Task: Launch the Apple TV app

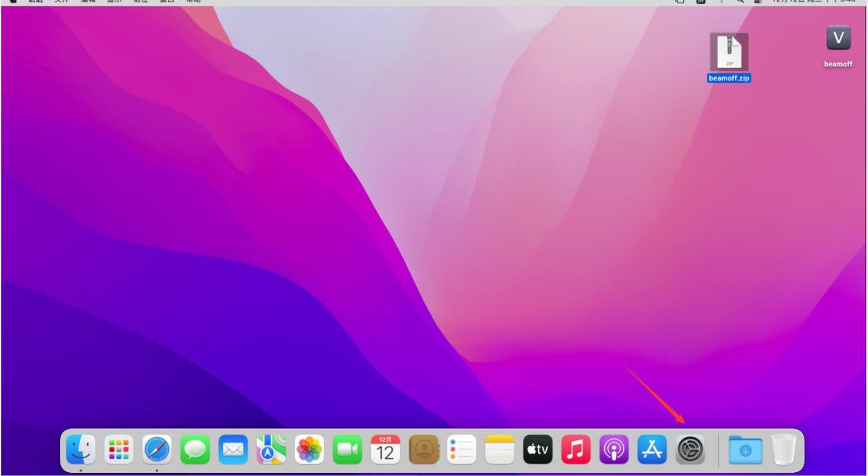Action: pos(538,450)
